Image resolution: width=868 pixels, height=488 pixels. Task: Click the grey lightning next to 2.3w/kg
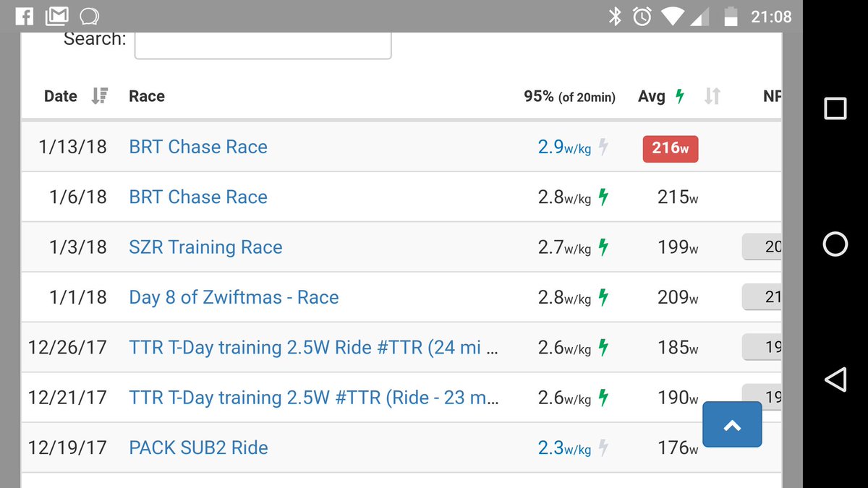(x=603, y=447)
